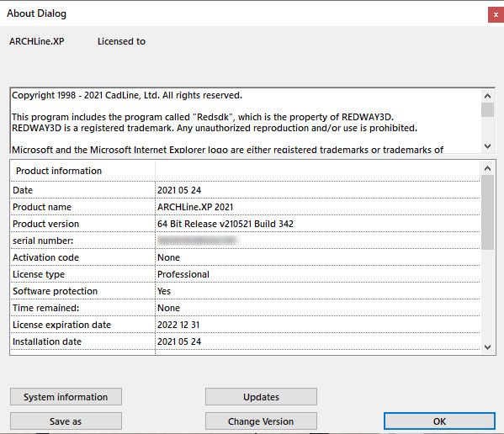Click the line mentioning "Redsdk" program
Screen dimensions: 504x434
coord(203,117)
